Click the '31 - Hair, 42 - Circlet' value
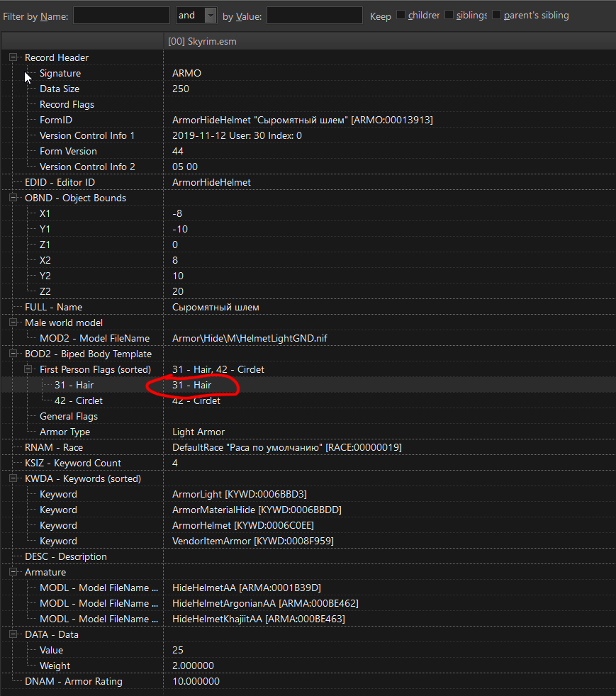616x696 pixels. tap(218, 369)
